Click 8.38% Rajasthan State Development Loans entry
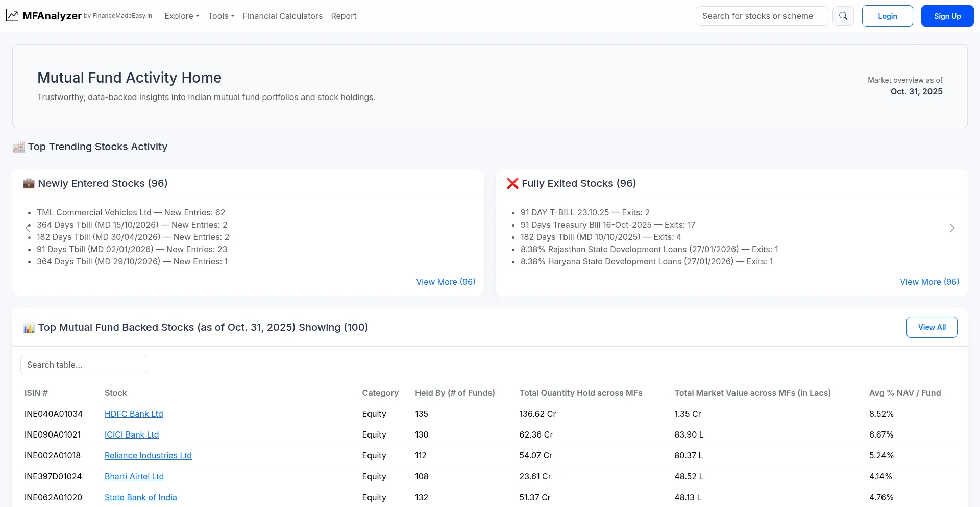The height and width of the screenshot is (507, 980). point(649,249)
